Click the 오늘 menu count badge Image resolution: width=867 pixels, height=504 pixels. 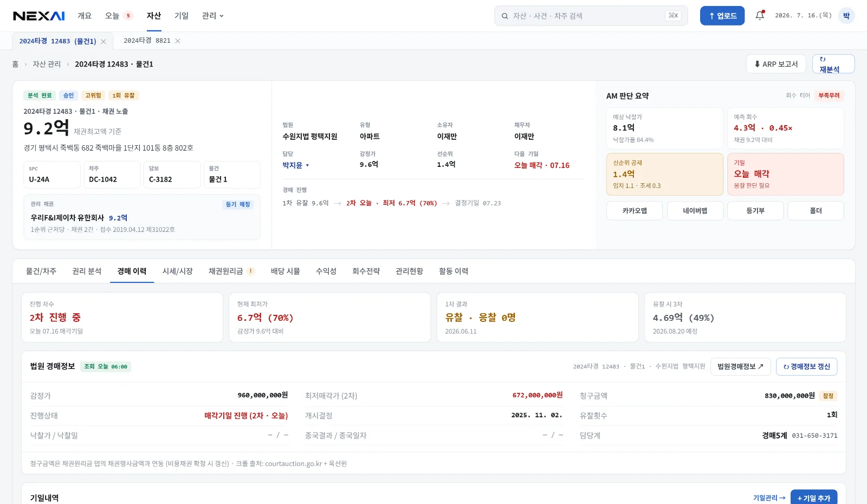[128, 16]
